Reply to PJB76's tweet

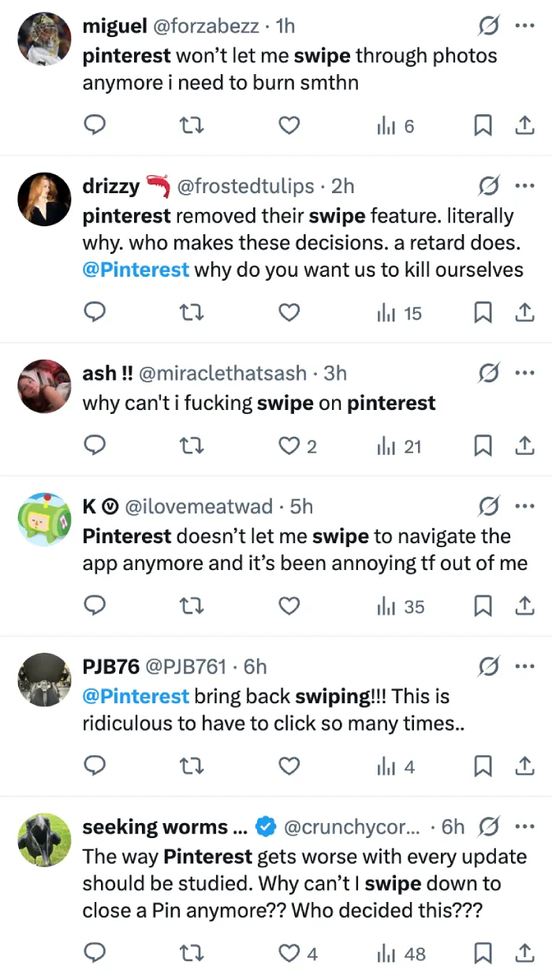(x=95, y=766)
